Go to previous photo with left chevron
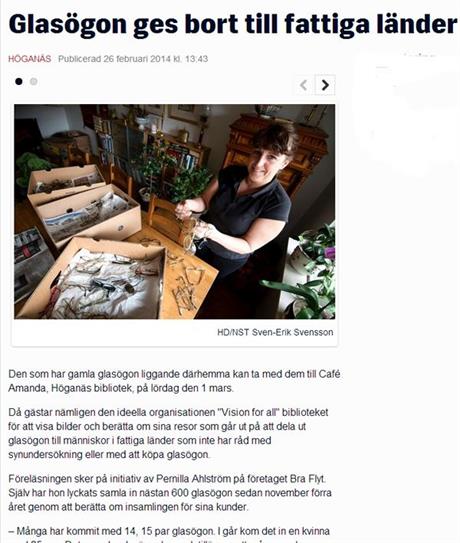Image resolution: width=460 pixels, height=543 pixels. point(304,85)
